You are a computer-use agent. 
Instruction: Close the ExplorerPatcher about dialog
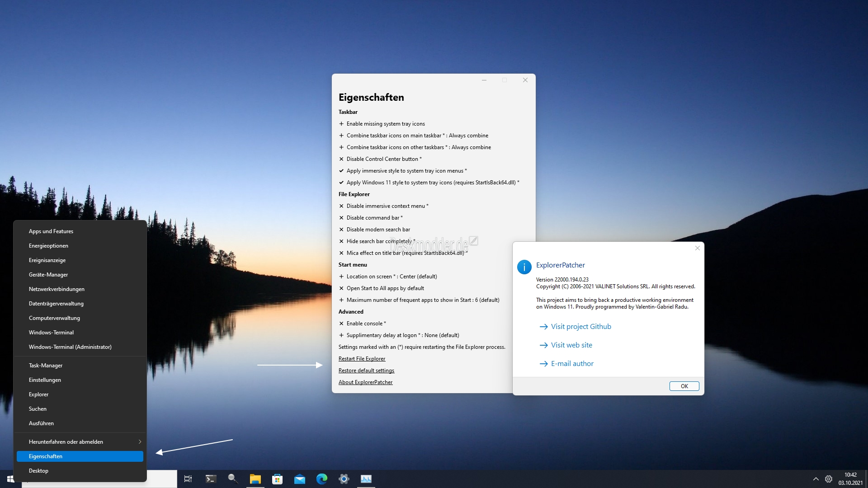[698, 248]
